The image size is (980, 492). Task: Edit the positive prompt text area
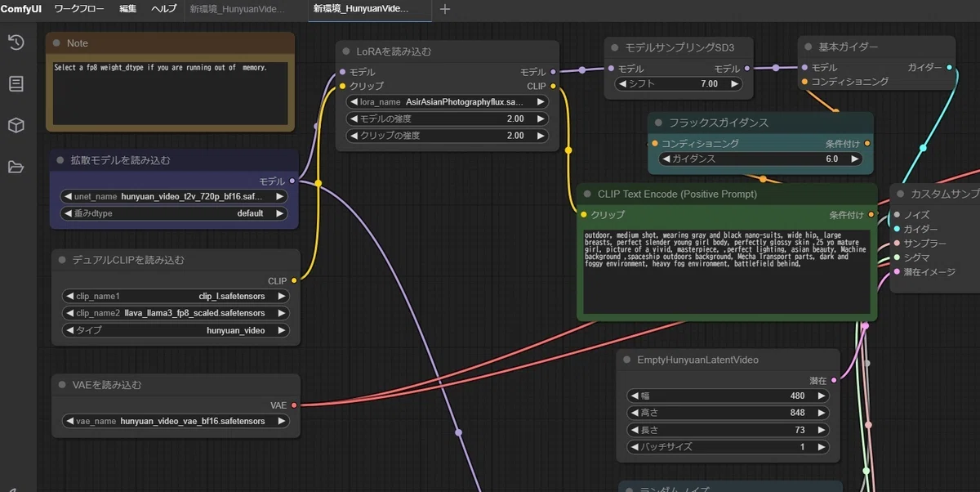(726, 270)
